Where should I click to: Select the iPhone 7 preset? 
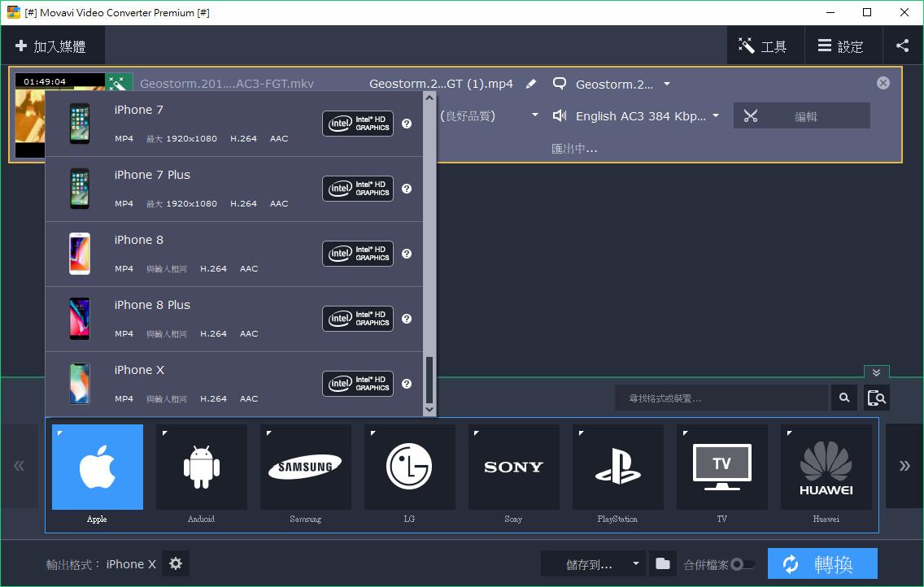pos(234,124)
